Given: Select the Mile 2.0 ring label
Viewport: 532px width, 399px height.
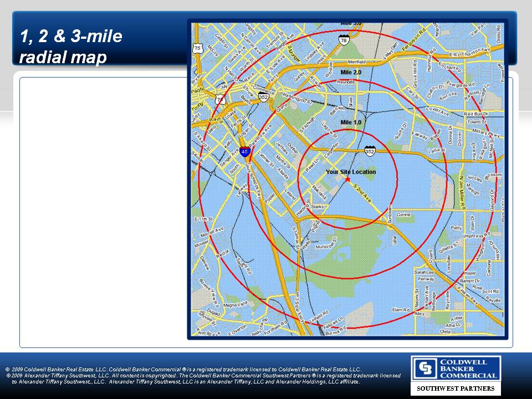Looking at the screenshot, I should coord(351,73).
